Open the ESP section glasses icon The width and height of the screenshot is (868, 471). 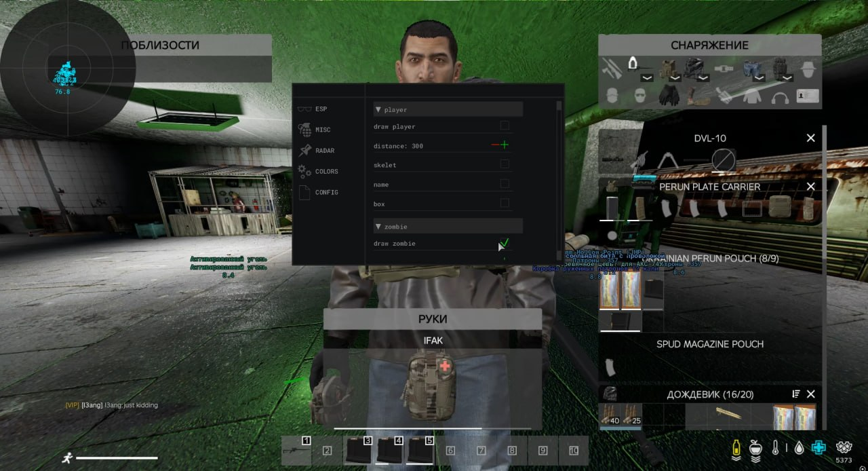(304, 109)
